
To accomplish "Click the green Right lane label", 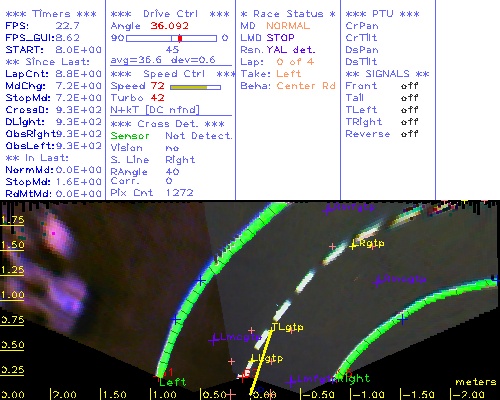I will point(355,378).
